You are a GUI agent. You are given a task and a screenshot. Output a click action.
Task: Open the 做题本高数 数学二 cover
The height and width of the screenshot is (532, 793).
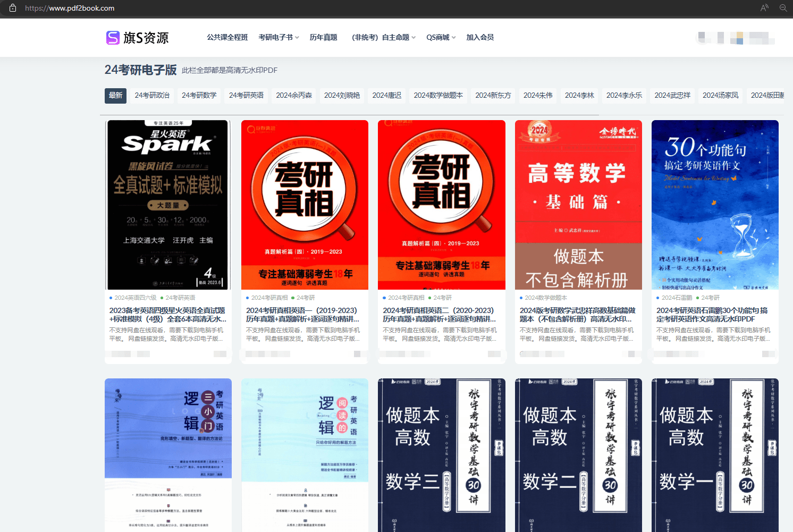(578, 455)
